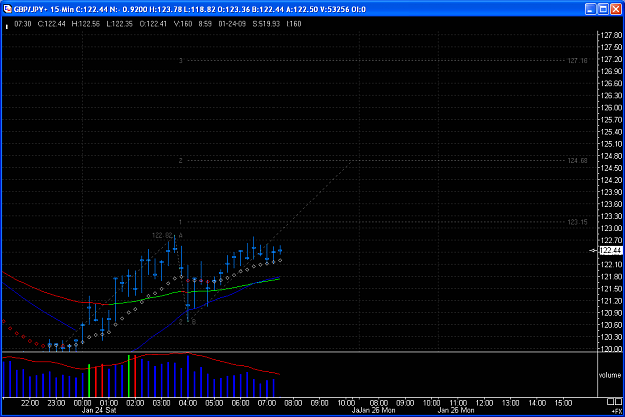Click 126.00 on the price axis

pyautogui.click(x=611, y=108)
